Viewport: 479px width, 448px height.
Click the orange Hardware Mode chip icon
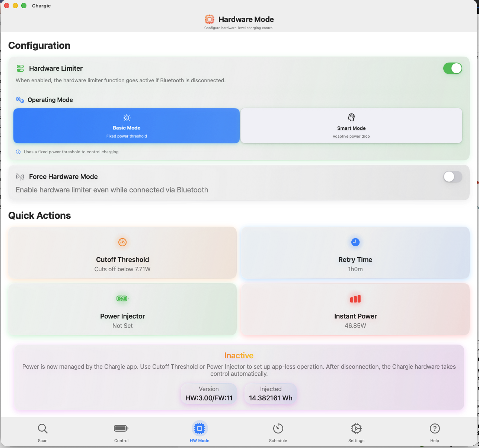coord(210,19)
